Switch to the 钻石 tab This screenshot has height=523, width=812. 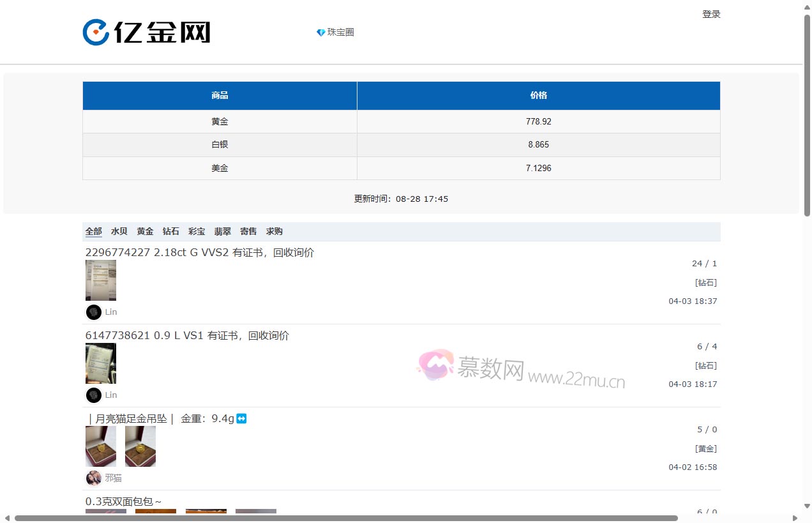[171, 231]
